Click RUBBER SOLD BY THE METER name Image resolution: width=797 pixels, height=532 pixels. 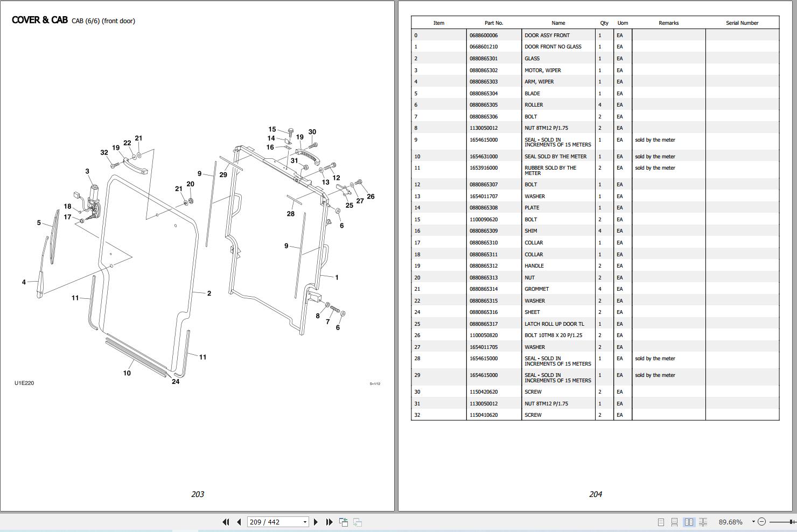pyautogui.click(x=550, y=171)
